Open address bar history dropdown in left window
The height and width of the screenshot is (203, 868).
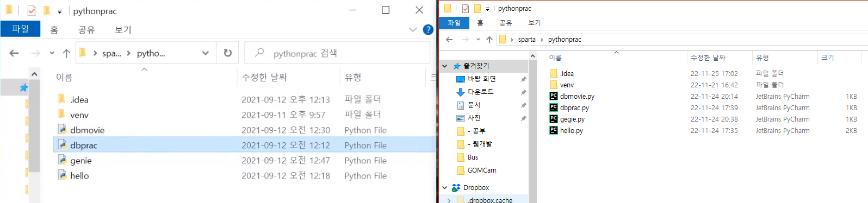pyautogui.click(x=205, y=53)
